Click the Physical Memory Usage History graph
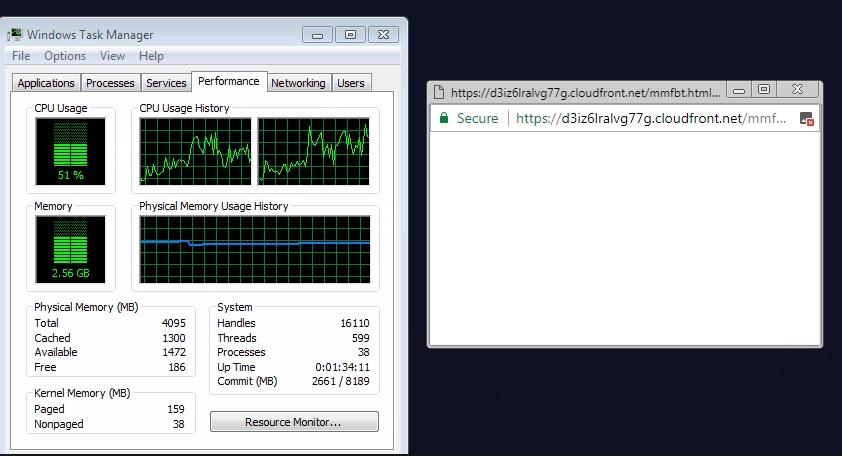The image size is (842, 456). [255, 249]
